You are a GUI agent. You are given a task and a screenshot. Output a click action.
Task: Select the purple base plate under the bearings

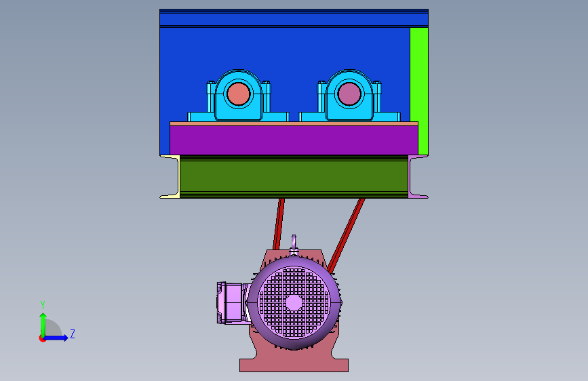tap(294, 140)
